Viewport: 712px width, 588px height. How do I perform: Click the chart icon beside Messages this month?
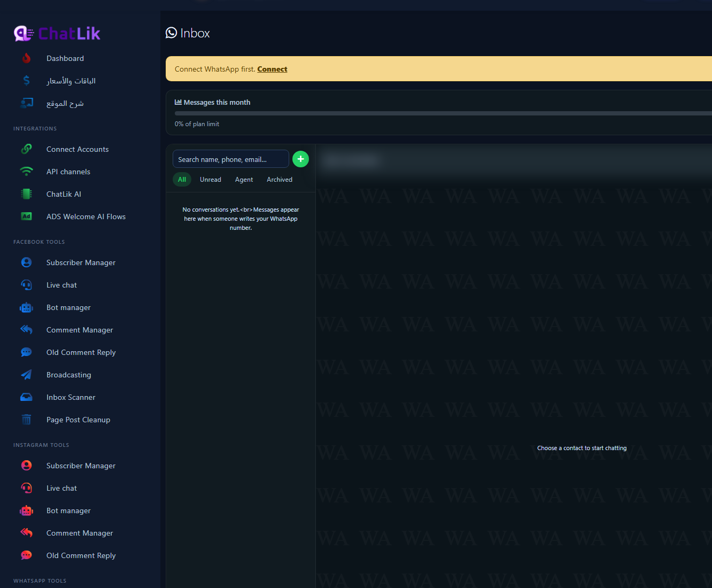click(178, 102)
